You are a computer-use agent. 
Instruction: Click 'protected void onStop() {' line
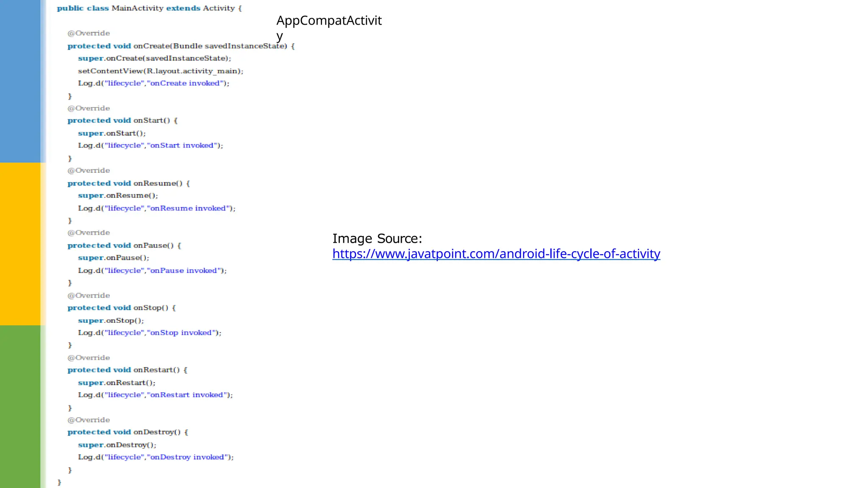(x=122, y=308)
